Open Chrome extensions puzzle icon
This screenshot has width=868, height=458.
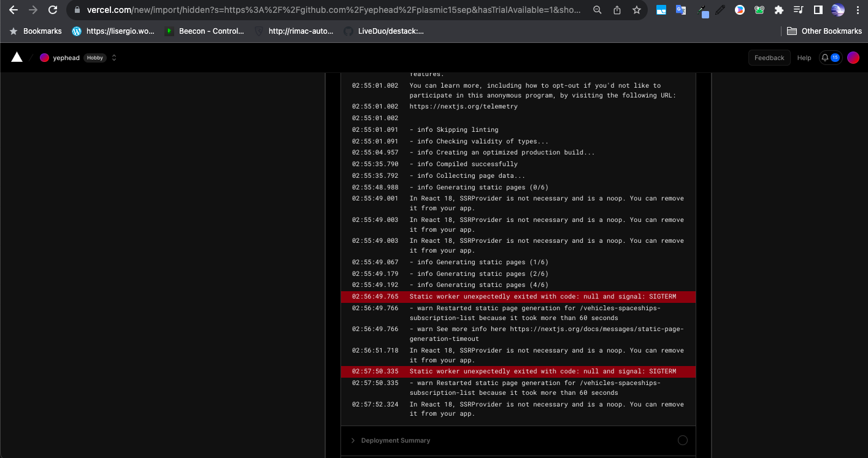point(779,10)
